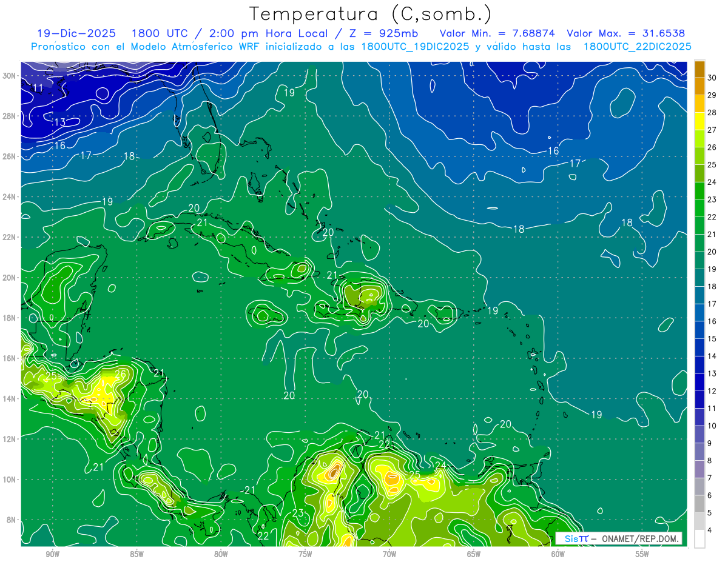Click the "14N" latitude axis label
This screenshot has height=562, width=728.
point(10,398)
